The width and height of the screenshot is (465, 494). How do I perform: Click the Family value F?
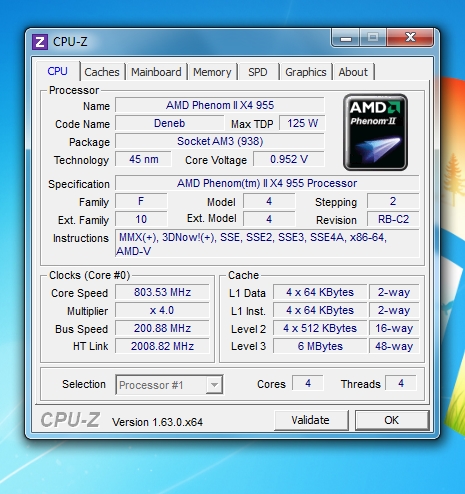tap(141, 201)
